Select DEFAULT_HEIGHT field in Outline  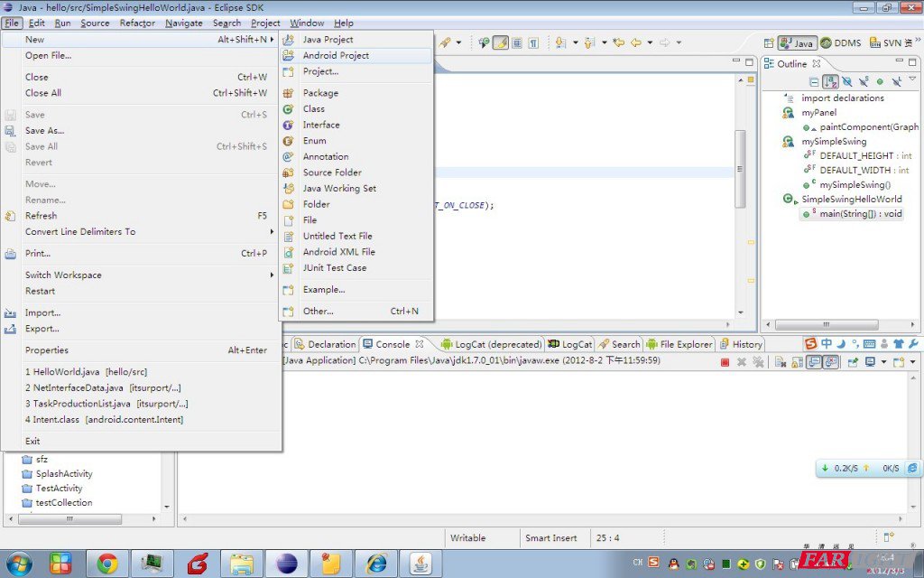856,155
